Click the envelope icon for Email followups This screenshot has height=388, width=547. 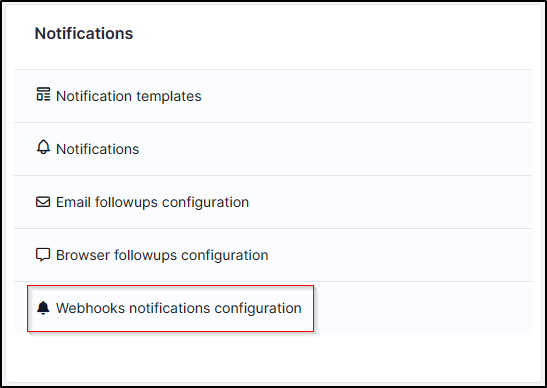pyautogui.click(x=43, y=202)
